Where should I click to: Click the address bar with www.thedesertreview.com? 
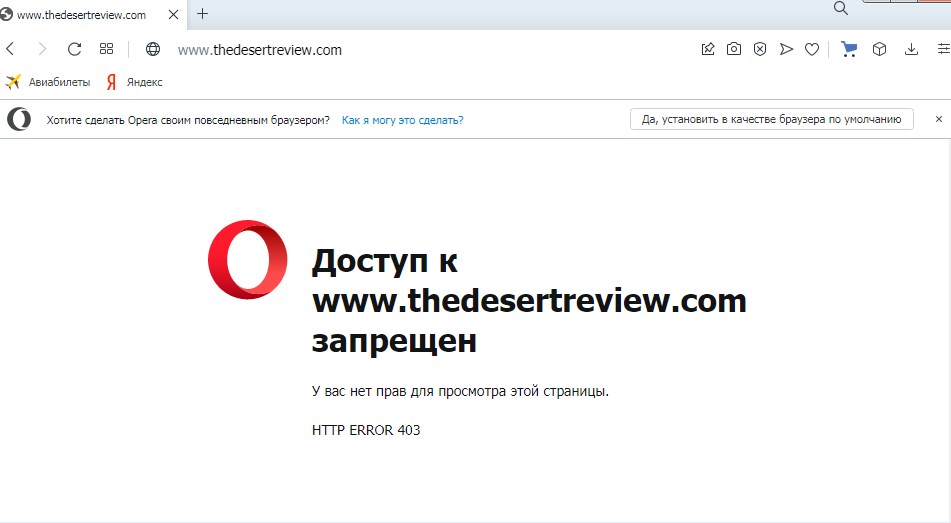click(x=260, y=50)
